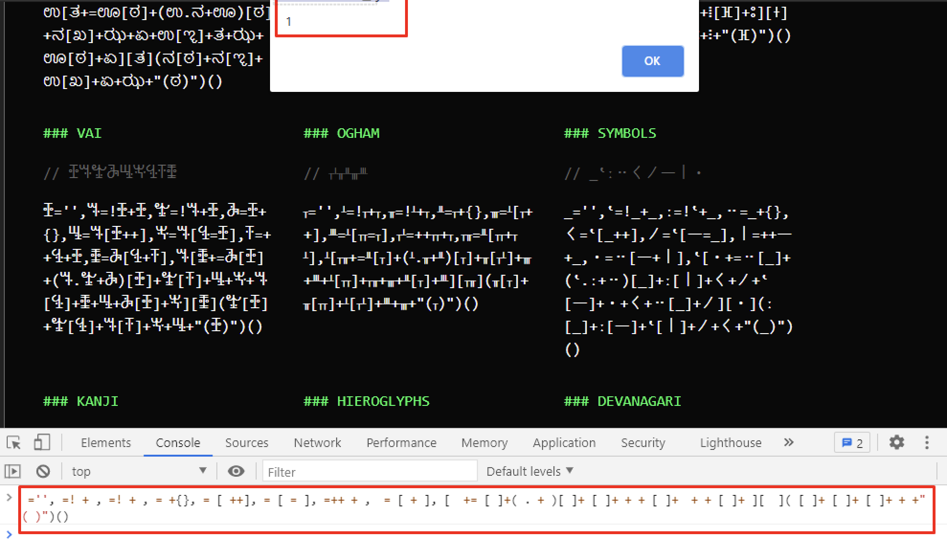Open the Sources tab
Viewport: 947px width, 560px height.
click(x=247, y=443)
